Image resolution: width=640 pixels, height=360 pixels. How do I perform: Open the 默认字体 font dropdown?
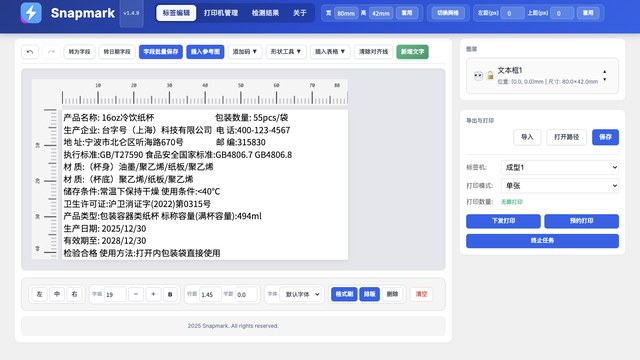(x=301, y=294)
